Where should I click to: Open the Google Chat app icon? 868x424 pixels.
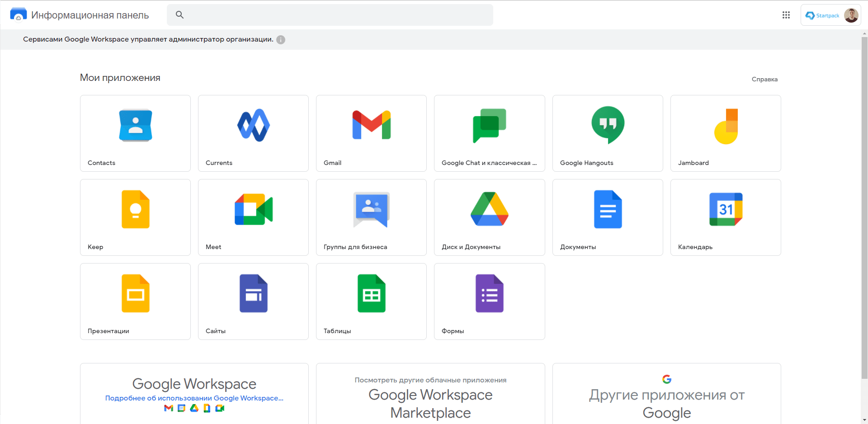(x=490, y=126)
